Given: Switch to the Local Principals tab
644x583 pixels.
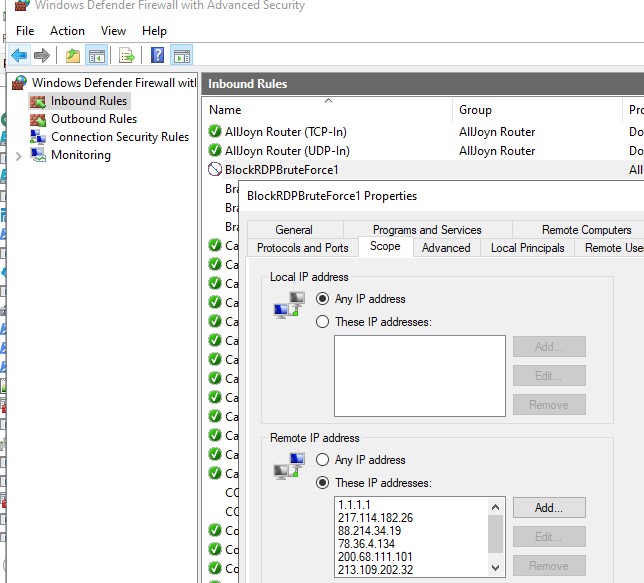Looking at the screenshot, I should click(x=527, y=248).
